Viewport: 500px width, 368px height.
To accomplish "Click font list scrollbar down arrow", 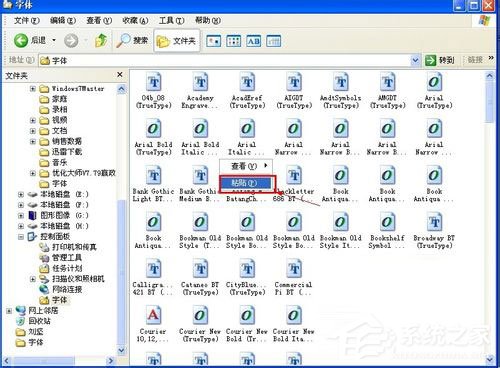I will click(x=490, y=360).
